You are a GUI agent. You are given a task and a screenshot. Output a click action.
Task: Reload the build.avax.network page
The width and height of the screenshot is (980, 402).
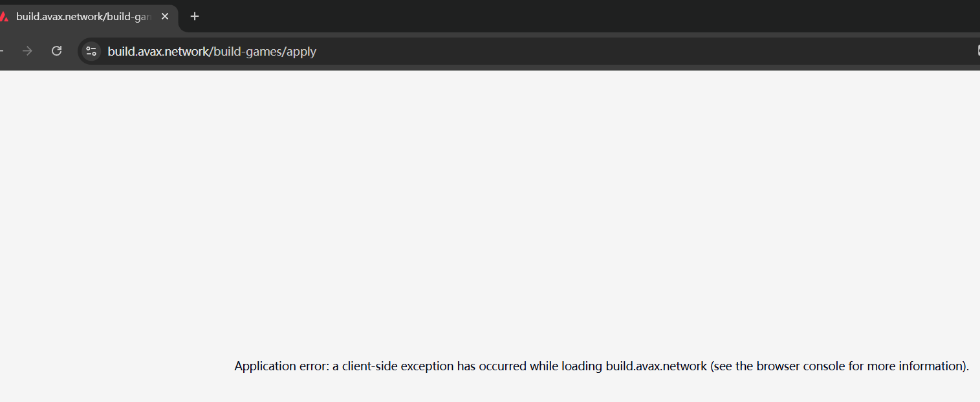click(57, 50)
